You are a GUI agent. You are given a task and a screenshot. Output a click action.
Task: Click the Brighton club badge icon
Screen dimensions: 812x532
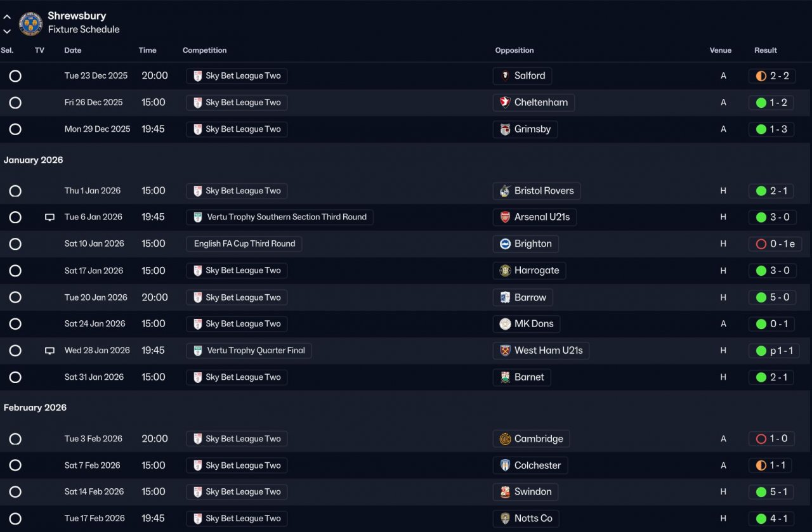point(505,244)
